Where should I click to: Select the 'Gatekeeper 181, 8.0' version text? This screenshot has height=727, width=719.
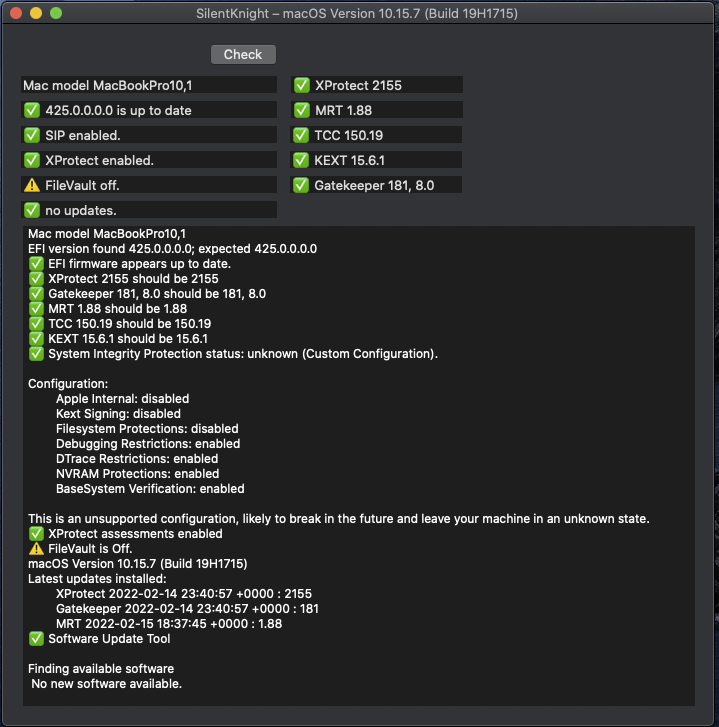pyautogui.click(x=374, y=185)
